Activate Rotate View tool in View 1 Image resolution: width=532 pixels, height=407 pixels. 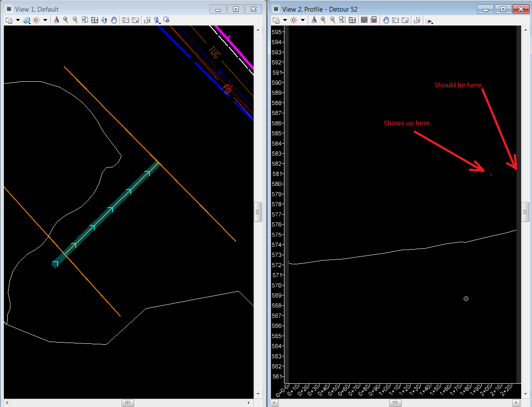[x=104, y=20]
